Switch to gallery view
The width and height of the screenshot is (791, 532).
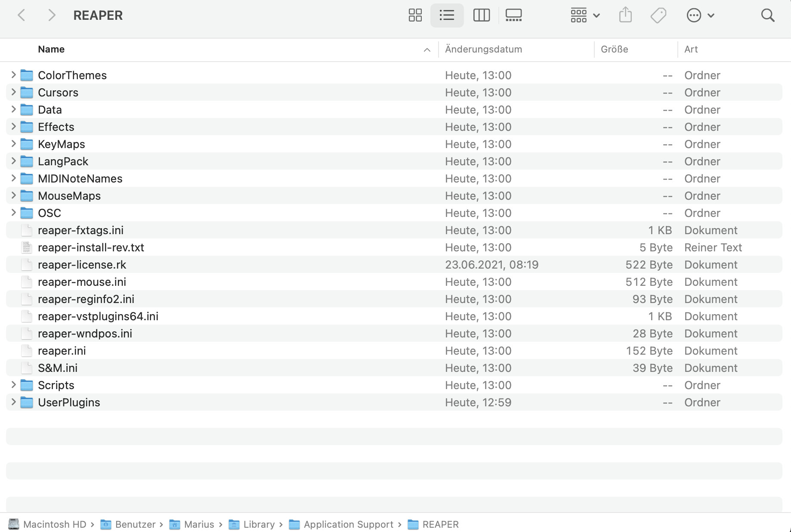[513, 15]
